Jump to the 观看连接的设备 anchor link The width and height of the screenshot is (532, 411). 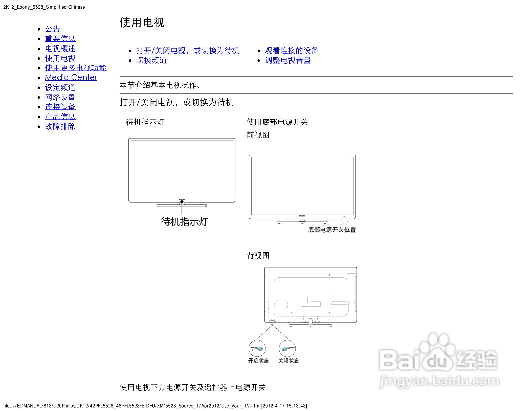tap(292, 50)
